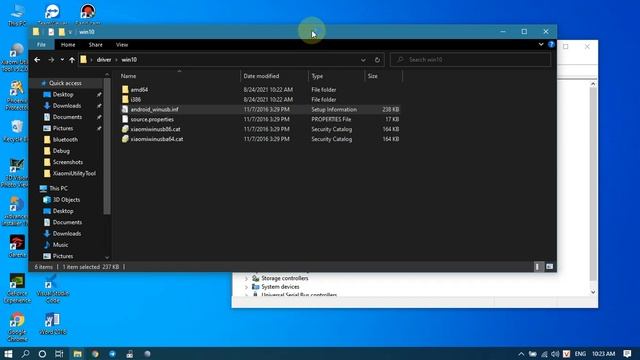640x360 pixels.
Task: Expand the ribbon with chevron
Action: [541, 44]
